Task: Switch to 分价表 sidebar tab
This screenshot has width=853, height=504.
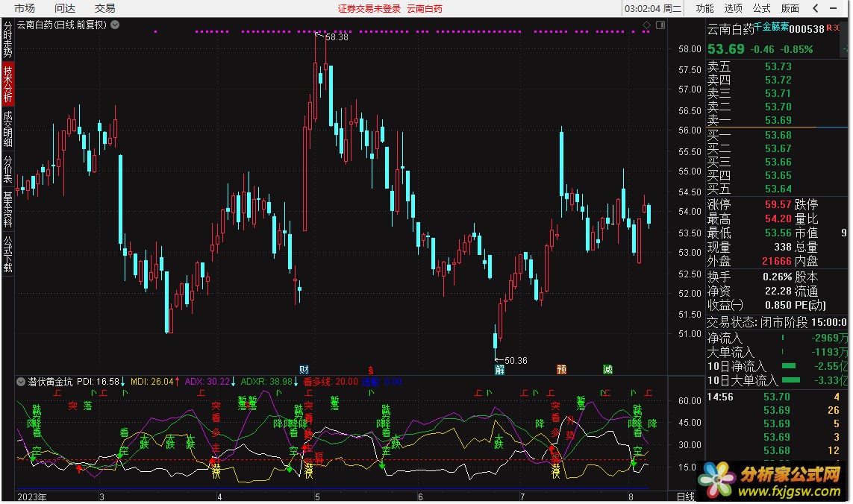Action: [x=7, y=169]
